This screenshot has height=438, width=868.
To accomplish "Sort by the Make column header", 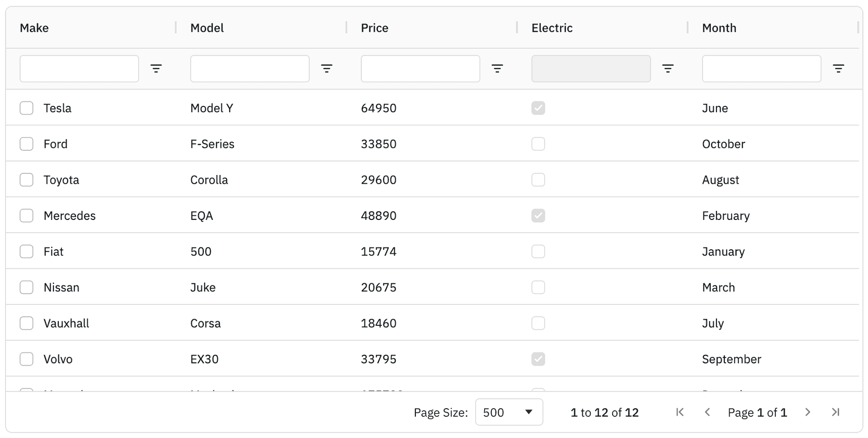I will tap(34, 28).
